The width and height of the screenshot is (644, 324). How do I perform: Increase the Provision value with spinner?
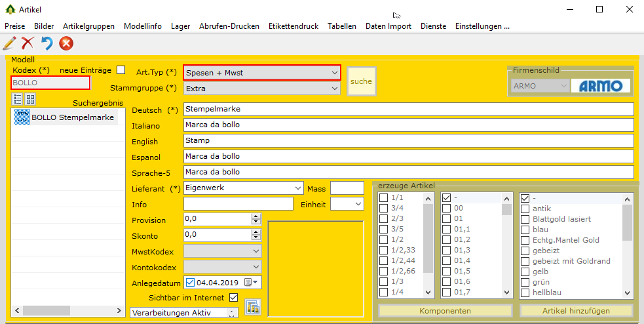tap(256, 217)
